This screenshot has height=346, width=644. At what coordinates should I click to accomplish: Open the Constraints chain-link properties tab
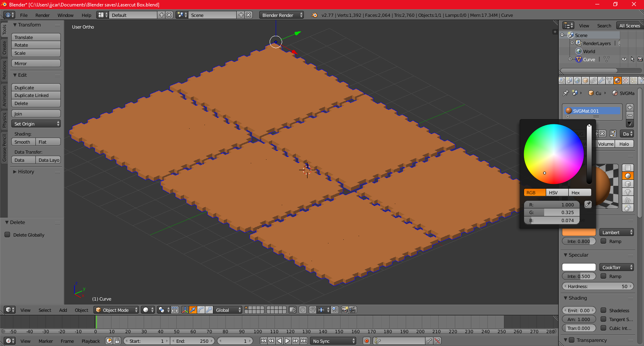[594, 80]
